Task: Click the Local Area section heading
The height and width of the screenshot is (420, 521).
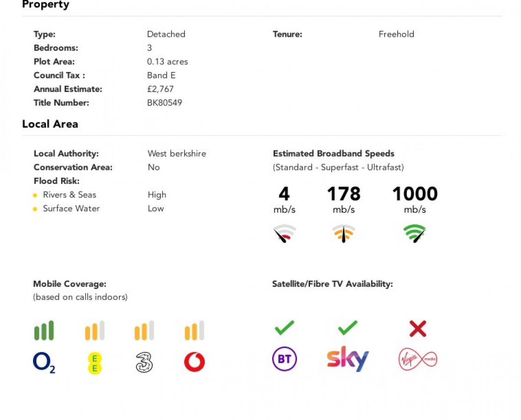Action: pos(50,124)
